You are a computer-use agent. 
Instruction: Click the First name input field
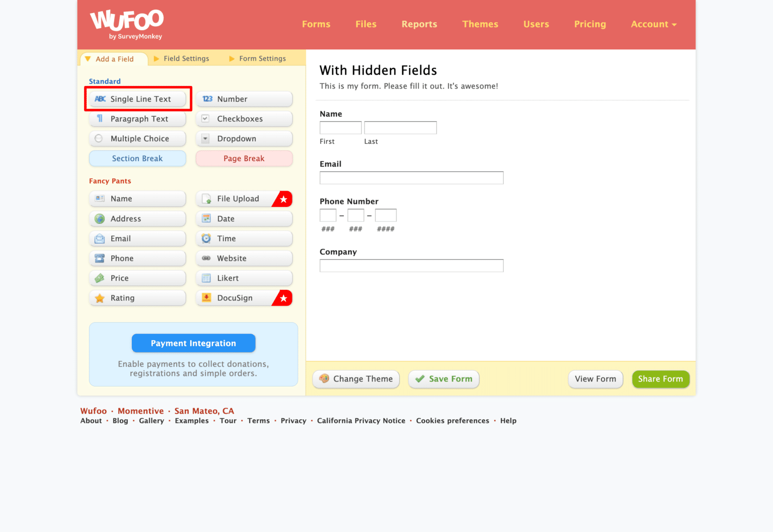(x=340, y=127)
